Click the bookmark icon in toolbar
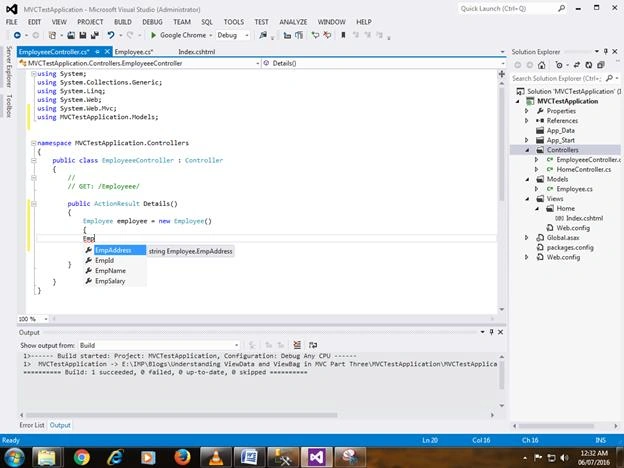The width and height of the screenshot is (624, 468). (x=343, y=35)
